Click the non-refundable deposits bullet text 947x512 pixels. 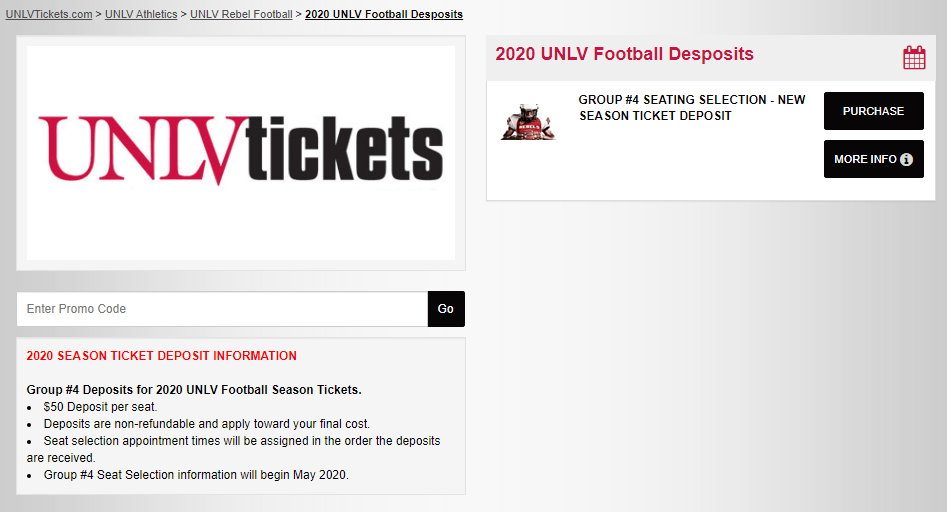point(207,424)
